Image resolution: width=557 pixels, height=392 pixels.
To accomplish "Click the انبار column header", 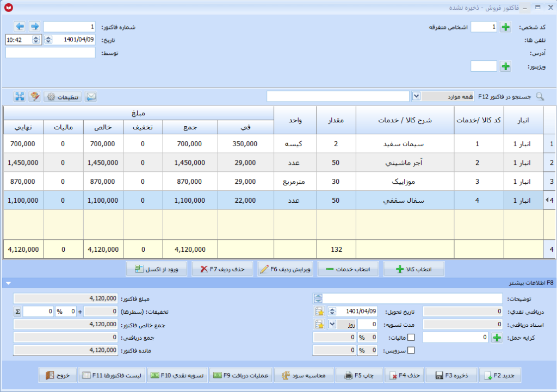I will coord(523,120).
